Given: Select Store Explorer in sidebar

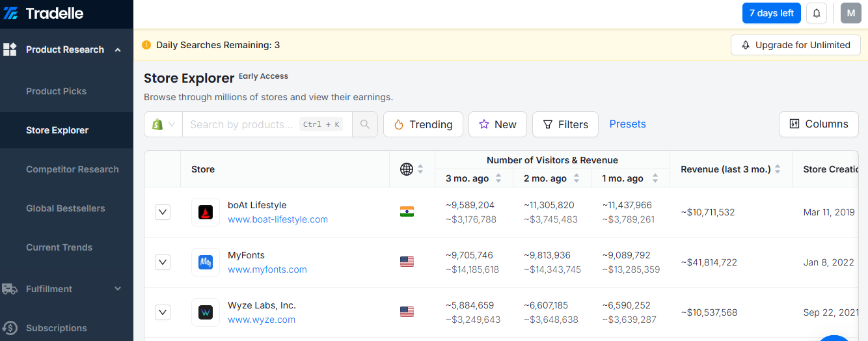Looking at the screenshot, I should [x=57, y=130].
